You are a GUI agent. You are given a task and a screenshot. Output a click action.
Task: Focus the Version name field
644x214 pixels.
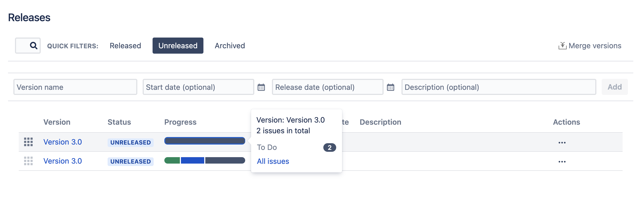coord(75,87)
